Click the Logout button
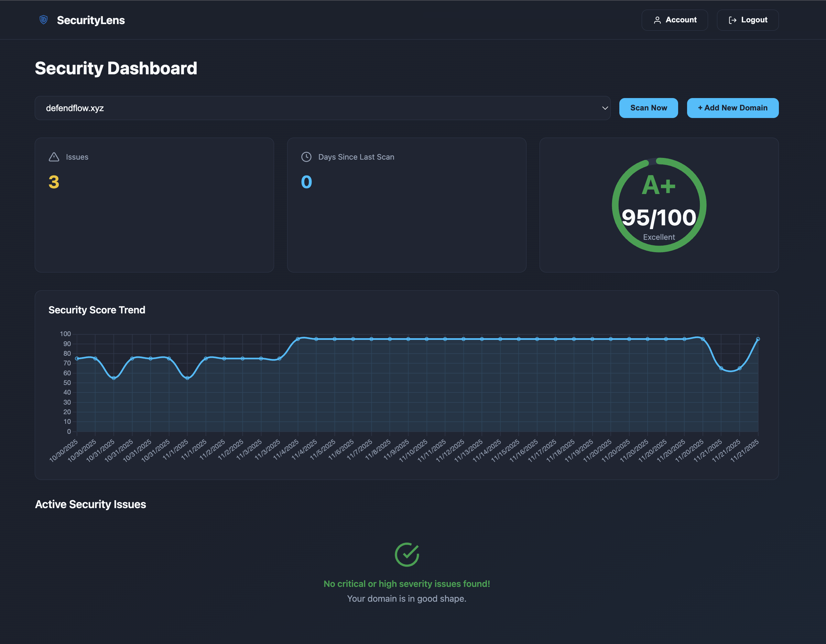826x644 pixels. 747,20
